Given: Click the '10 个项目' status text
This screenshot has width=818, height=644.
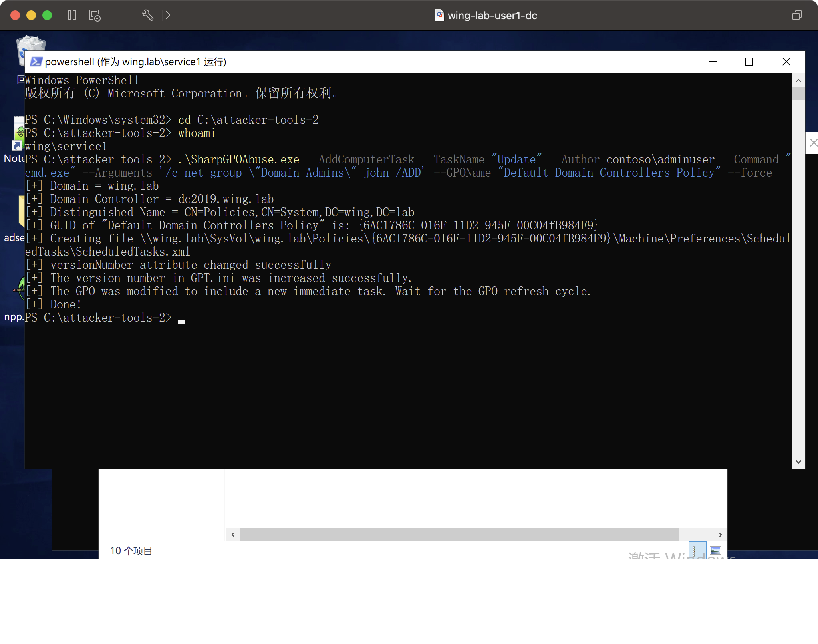Looking at the screenshot, I should coord(131,551).
